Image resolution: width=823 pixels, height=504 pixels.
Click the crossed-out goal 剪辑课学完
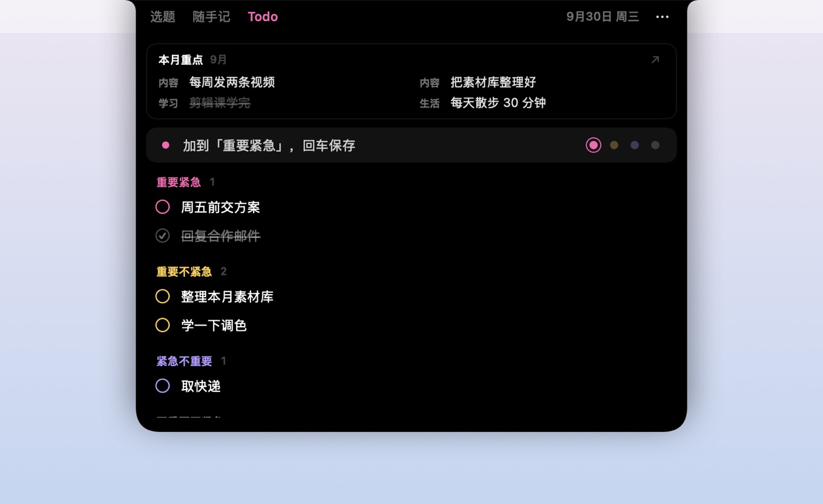coord(220,103)
